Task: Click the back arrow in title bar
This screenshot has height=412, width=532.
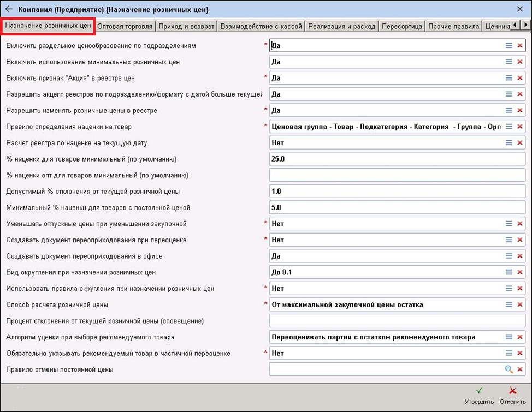Action: click(9, 9)
